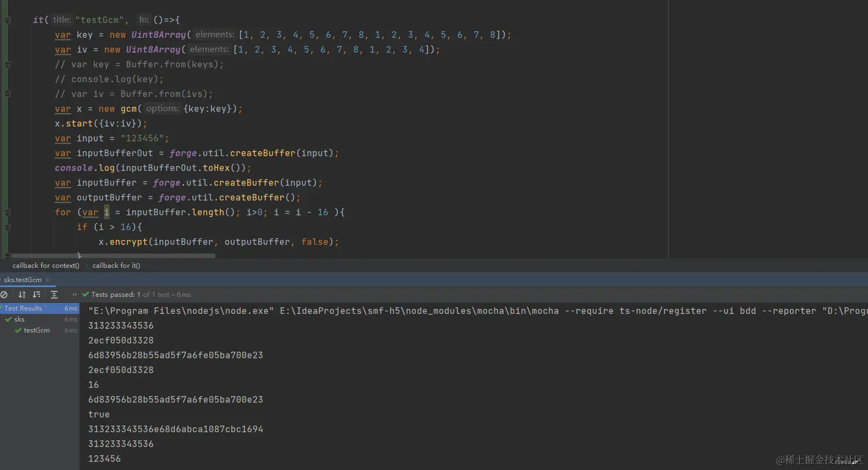Click the "testGcm" string in it() call
Image resolution: width=868 pixels, height=470 pixels.
coord(100,20)
